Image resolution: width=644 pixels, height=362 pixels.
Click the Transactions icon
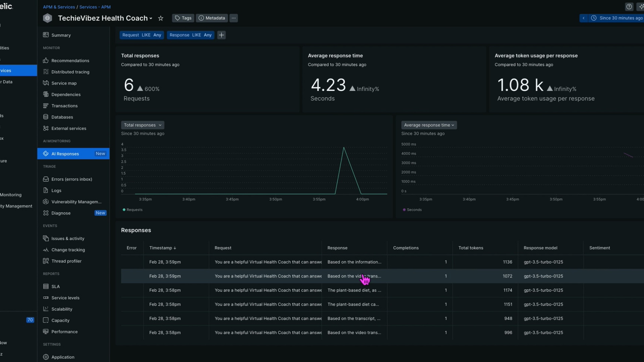click(x=46, y=106)
